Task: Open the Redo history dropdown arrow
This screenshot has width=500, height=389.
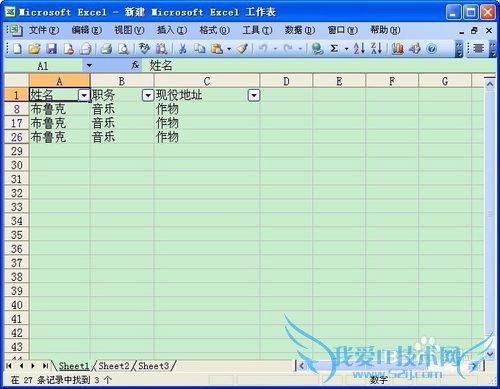Action: [300, 49]
